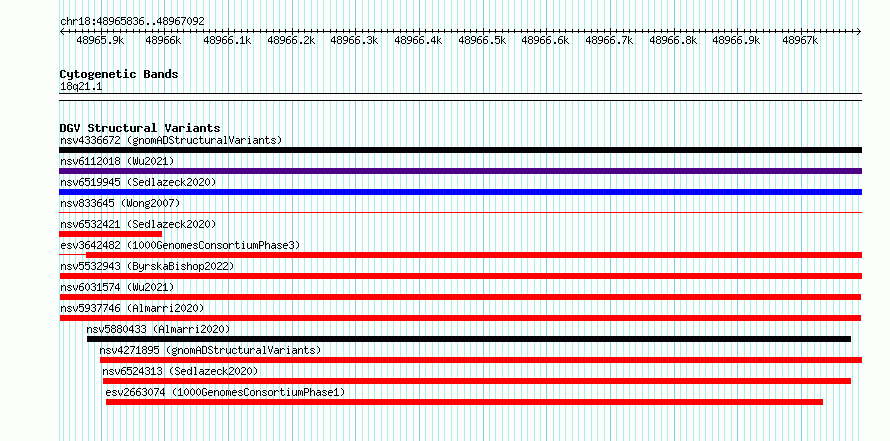The image size is (890, 441).
Task: Click the red nsv4271895 variant bar
Action: [481, 360]
